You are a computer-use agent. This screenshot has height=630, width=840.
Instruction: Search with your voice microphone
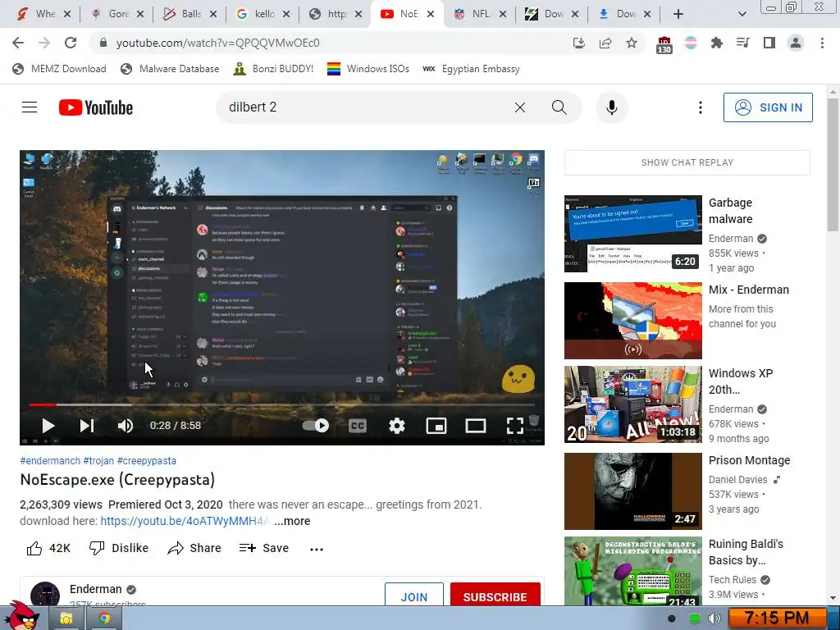pos(612,107)
